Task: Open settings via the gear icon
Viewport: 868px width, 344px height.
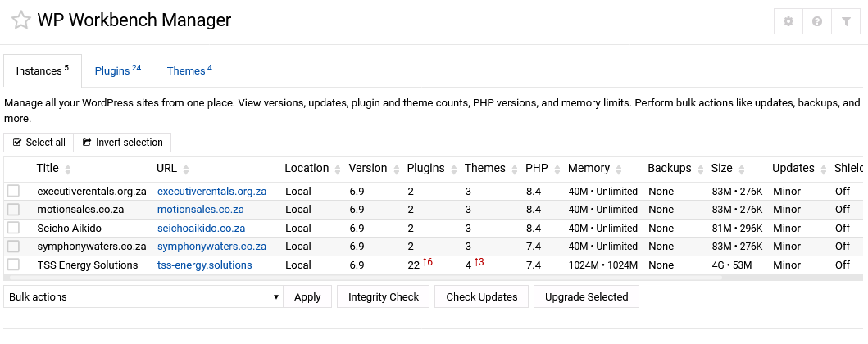Action: pos(788,22)
